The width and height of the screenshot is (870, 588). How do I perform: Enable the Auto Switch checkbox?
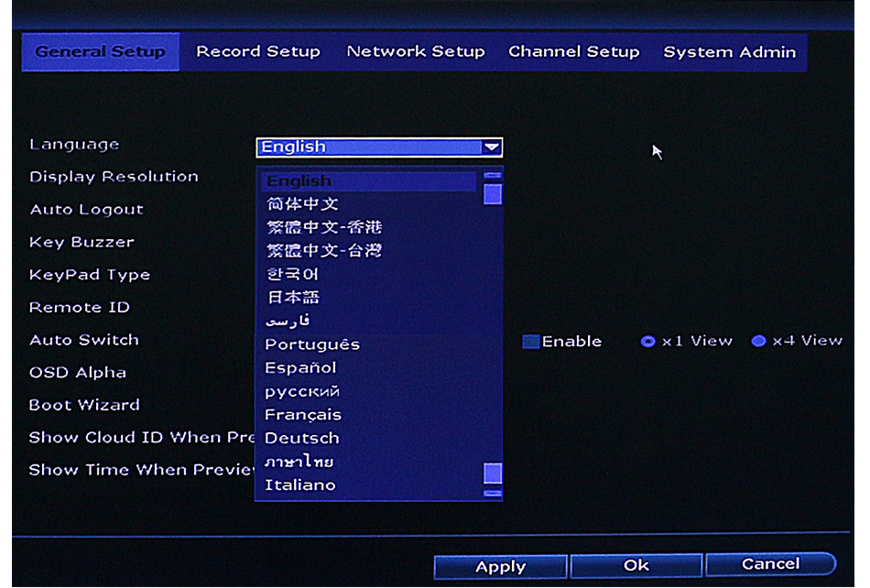coord(531,342)
